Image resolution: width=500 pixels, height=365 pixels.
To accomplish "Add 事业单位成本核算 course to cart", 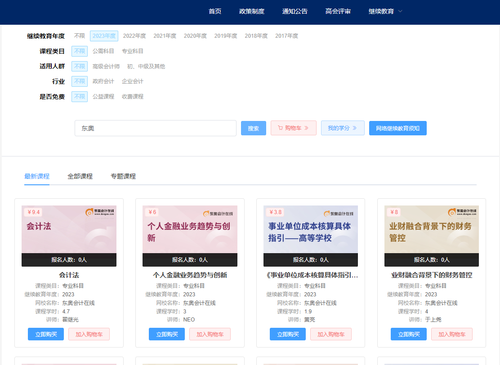I will point(331,334).
